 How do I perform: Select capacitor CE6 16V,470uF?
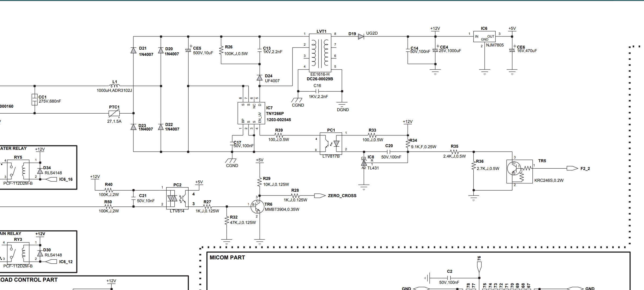click(512, 50)
